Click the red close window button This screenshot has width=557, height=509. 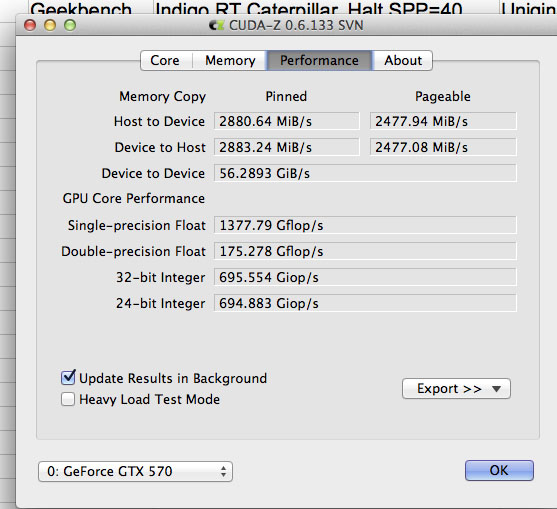pyautogui.click(x=30, y=25)
